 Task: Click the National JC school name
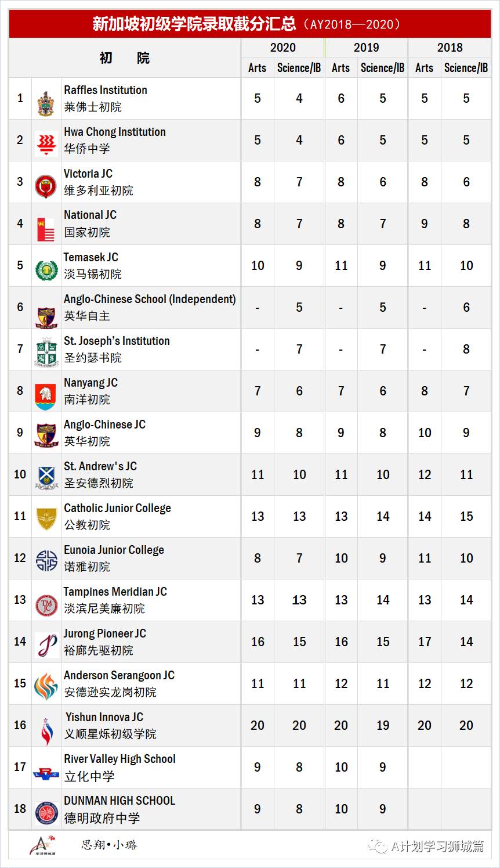click(90, 215)
